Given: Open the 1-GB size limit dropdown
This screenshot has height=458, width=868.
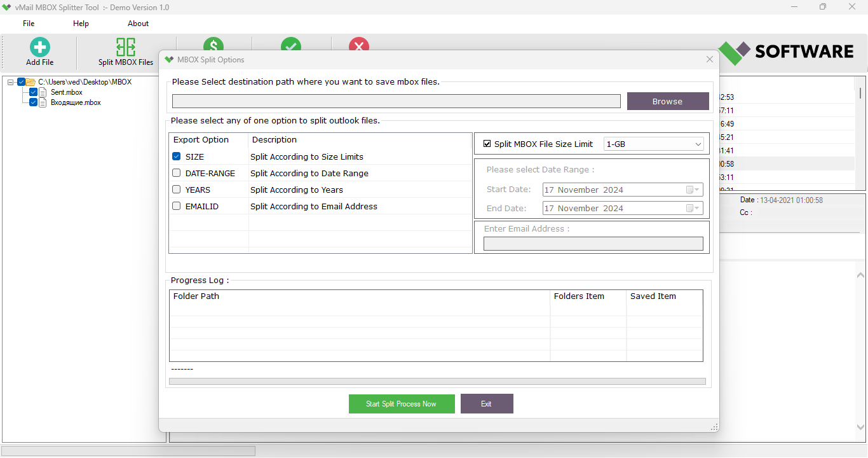Looking at the screenshot, I should pos(653,144).
